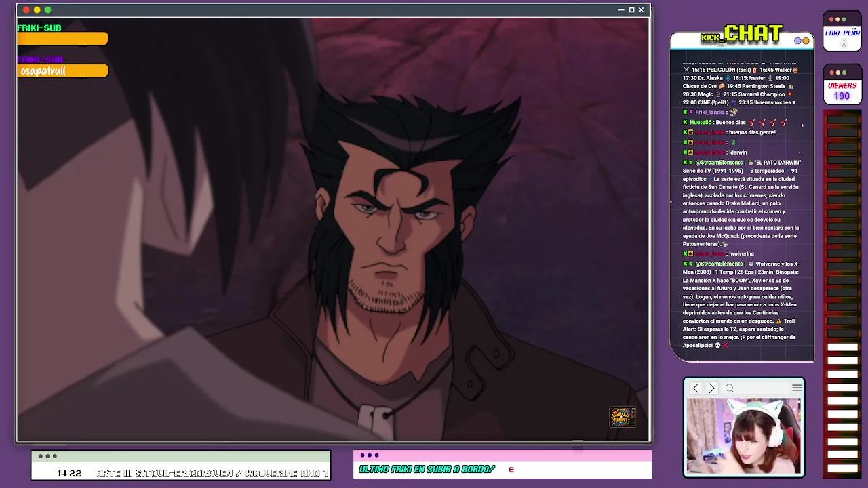Screen dimensions: 868x488
Task: Click the green dot on video window title bar
Action: [47, 9]
